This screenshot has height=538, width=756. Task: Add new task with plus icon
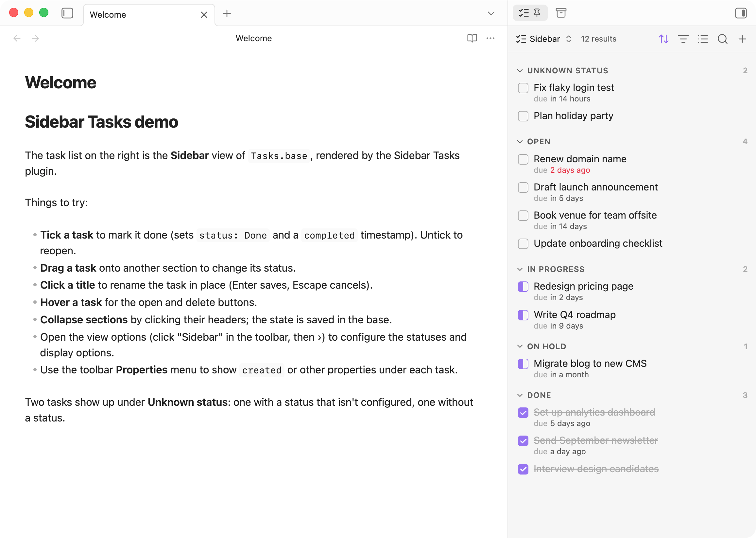click(742, 39)
